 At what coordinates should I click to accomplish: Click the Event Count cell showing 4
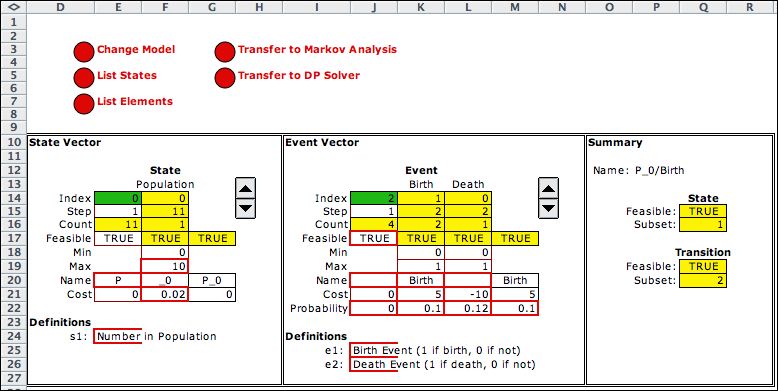tap(374, 224)
